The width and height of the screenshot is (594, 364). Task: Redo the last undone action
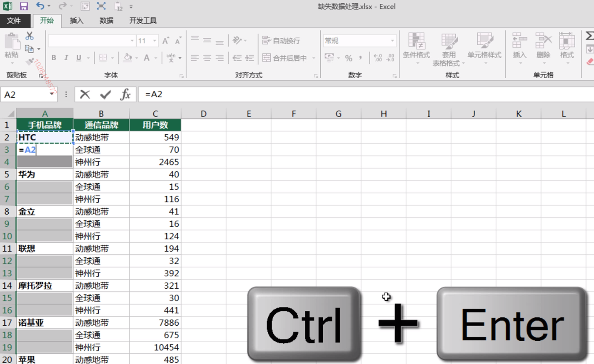click(62, 6)
